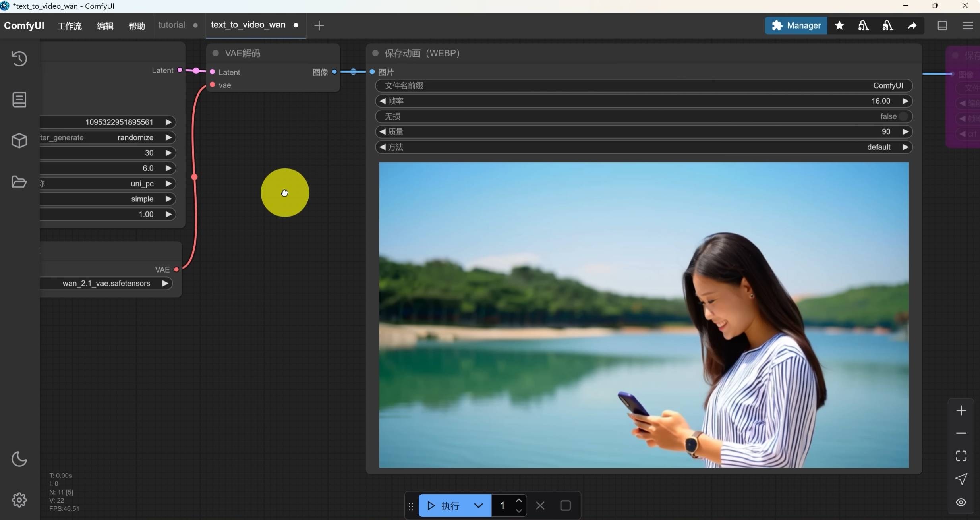Open the 方法 default combo
Screen dimensions: 980x520
(644, 147)
